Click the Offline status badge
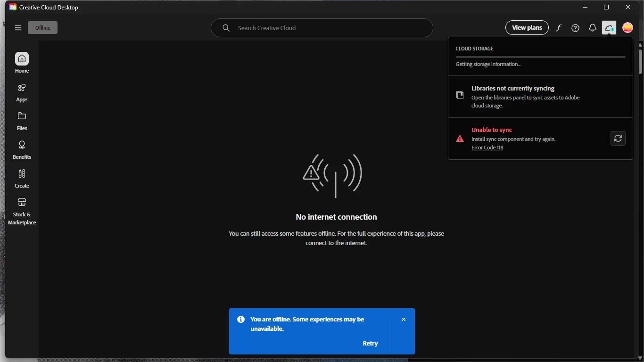The height and width of the screenshot is (362, 644). coord(42,28)
